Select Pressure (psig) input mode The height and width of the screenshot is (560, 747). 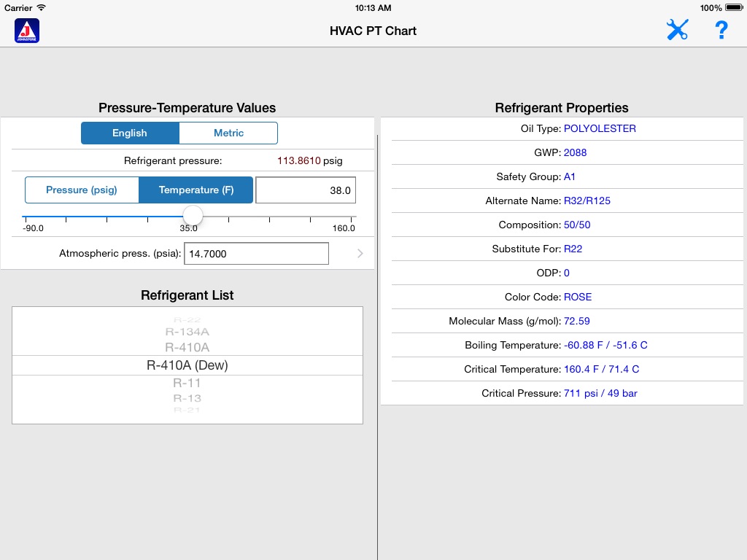click(82, 190)
